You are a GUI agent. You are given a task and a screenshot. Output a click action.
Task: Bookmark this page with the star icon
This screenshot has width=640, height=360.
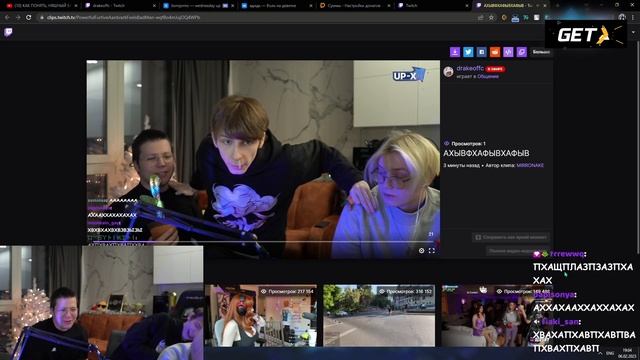(x=491, y=18)
